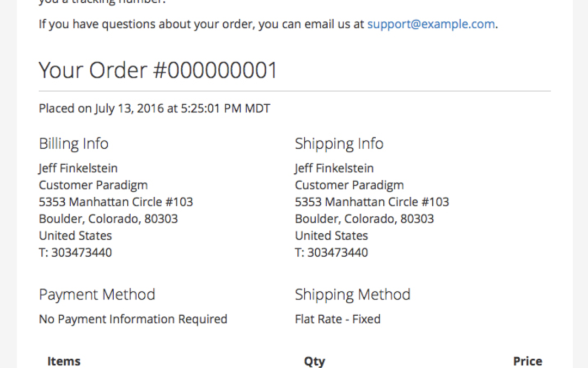This screenshot has width=588, height=368.
Task: Click the Items column header
Action: click(x=64, y=361)
